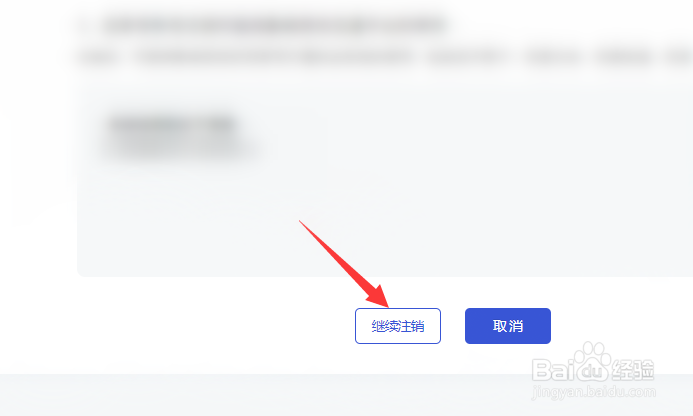Select the fourth blurred item in second row
Image resolution: width=693 pixels, height=416 pixels.
tap(553, 57)
